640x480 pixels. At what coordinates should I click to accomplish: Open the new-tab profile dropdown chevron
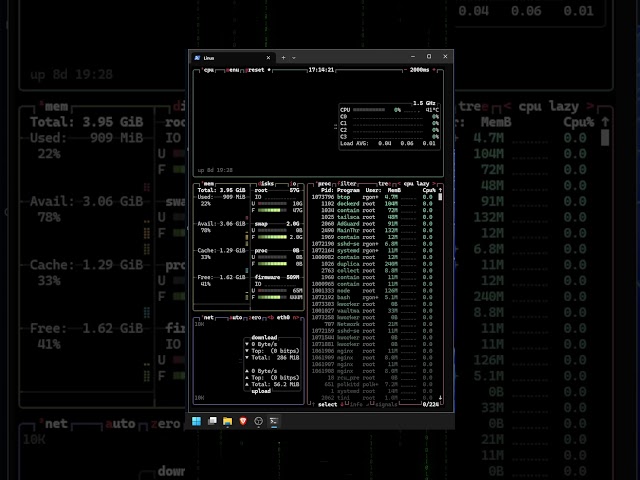click(x=294, y=58)
